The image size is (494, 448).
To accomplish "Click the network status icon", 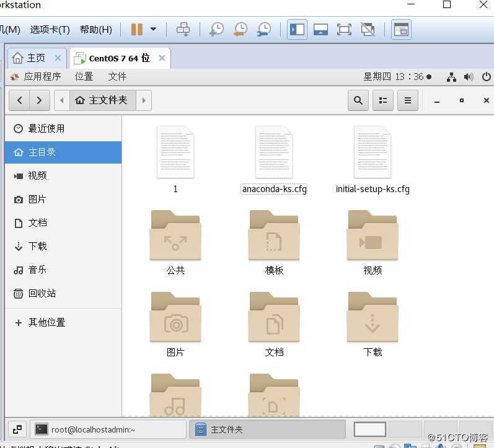I will pyautogui.click(x=451, y=77).
